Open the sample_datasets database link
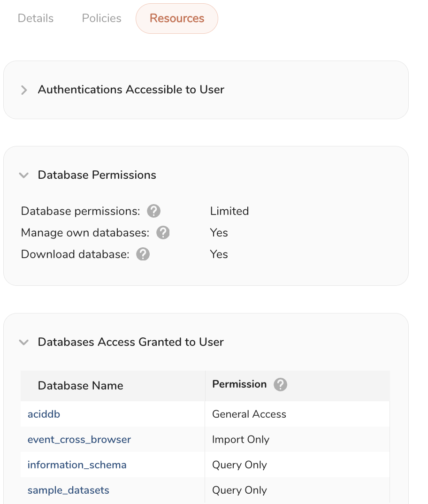428x504 pixels. [x=69, y=490]
